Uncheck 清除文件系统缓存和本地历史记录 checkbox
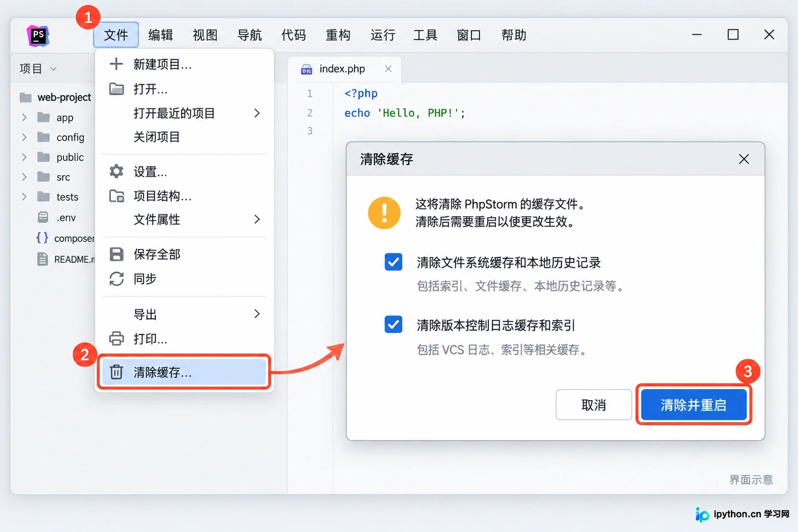Screen dimensions: 798x532 click(393, 262)
